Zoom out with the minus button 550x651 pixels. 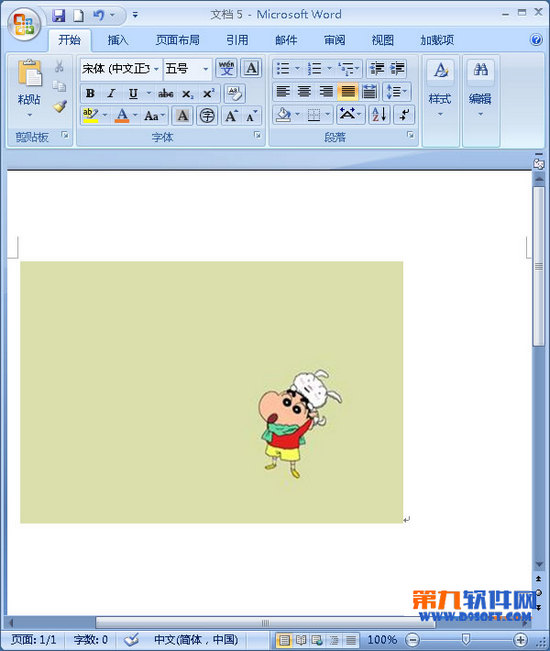coord(413,640)
